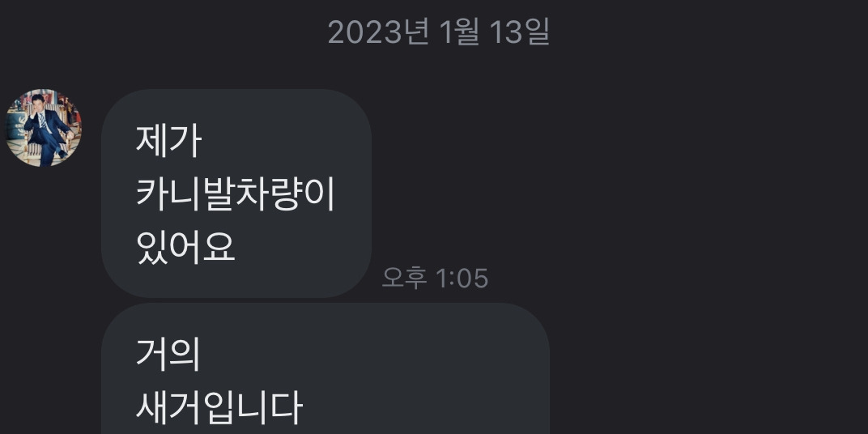Click 1월 in the date label
The image size is (868, 434).
tap(459, 32)
